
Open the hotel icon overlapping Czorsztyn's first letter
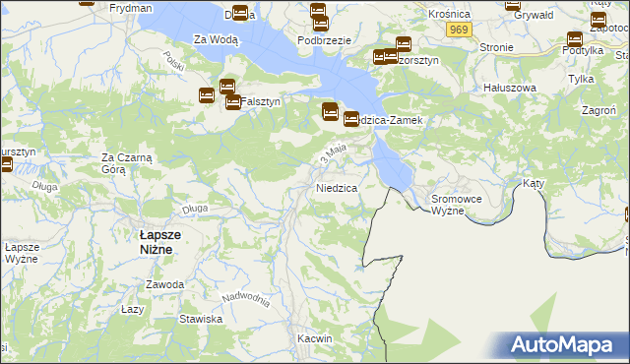(391, 56)
